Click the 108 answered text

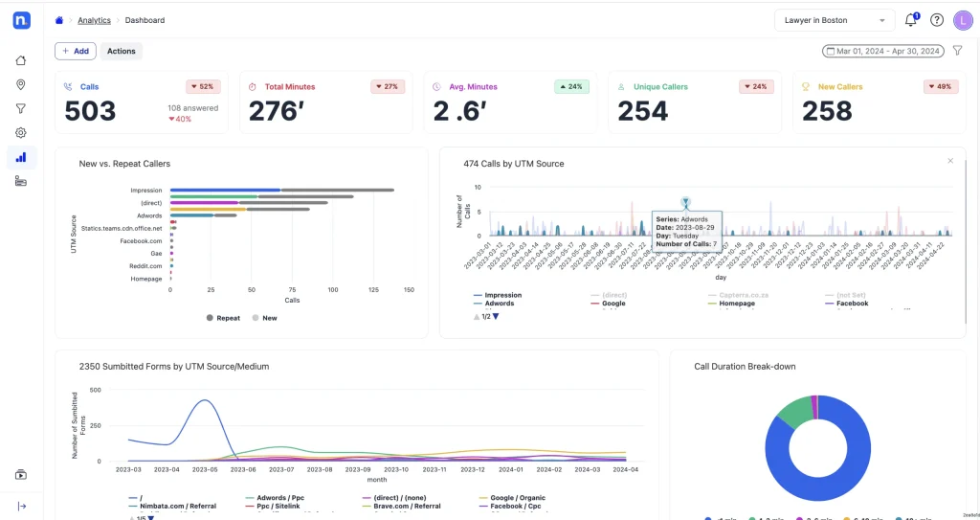(193, 108)
